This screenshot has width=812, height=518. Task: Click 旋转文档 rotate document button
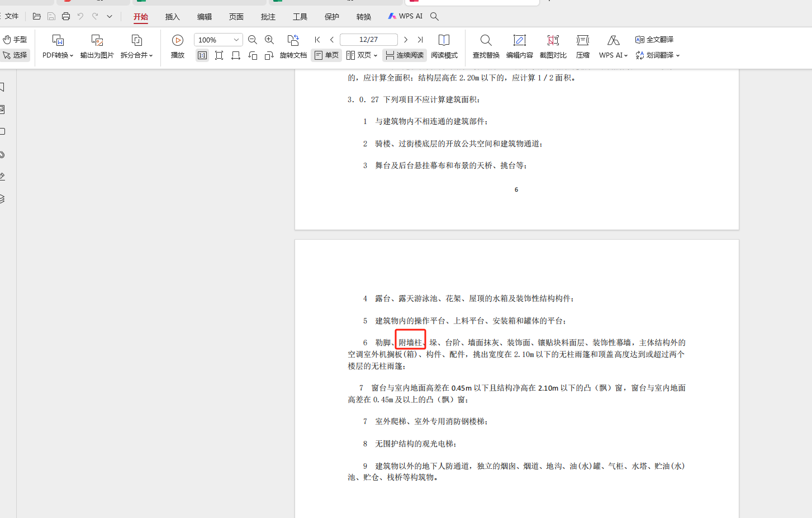click(293, 46)
